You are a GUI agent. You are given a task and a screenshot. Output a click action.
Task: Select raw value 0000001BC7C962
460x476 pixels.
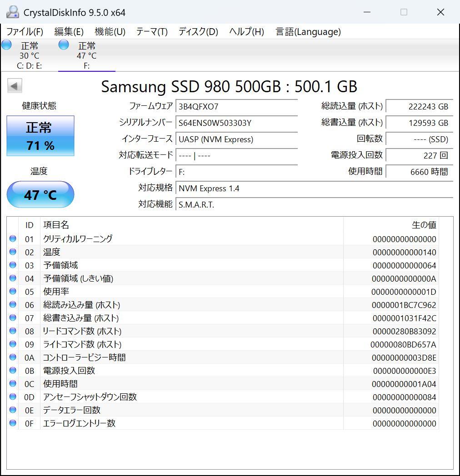[404, 305]
